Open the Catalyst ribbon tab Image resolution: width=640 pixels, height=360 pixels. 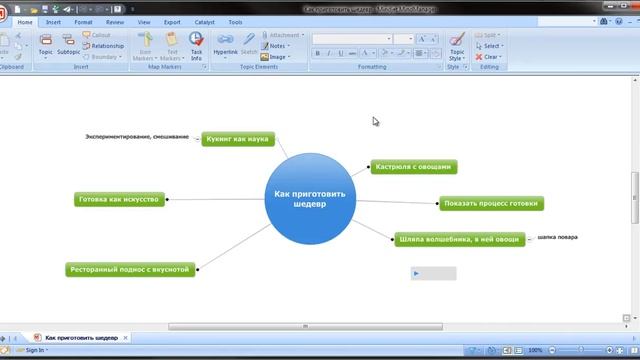[204, 22]
